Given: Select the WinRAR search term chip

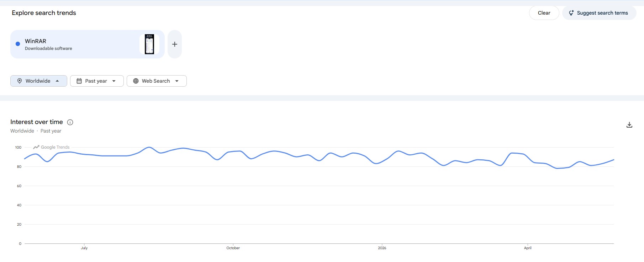Looking at the screenshot, I should (87, 44).
